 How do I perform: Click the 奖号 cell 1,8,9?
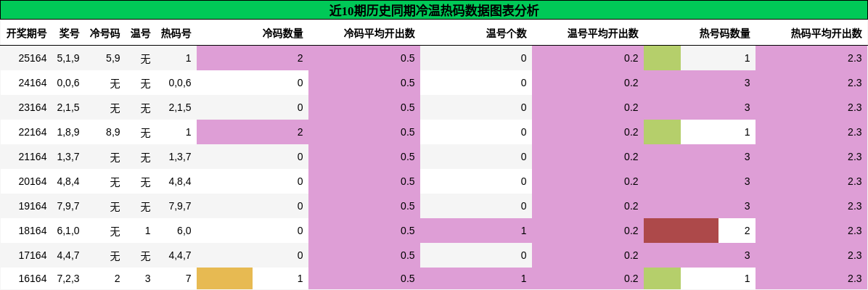68,132
